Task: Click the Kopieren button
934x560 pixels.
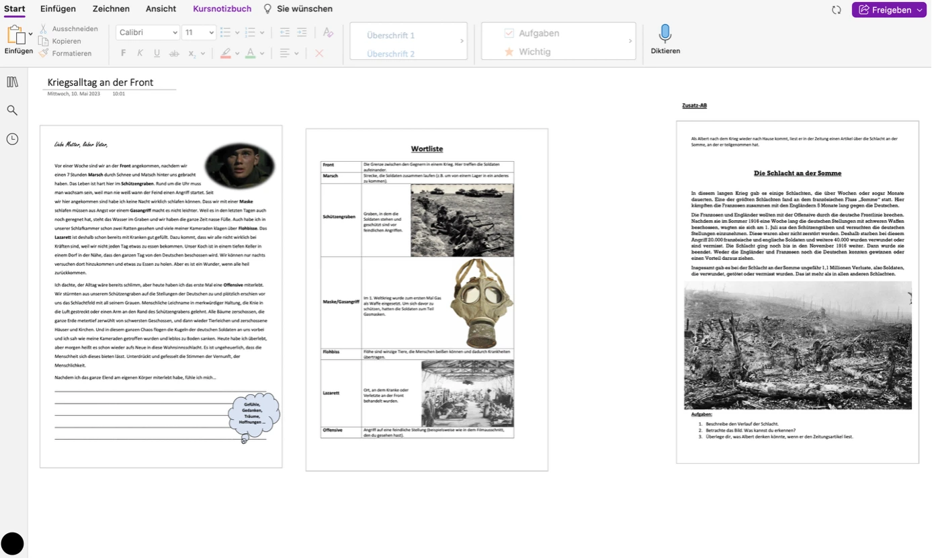Action: (67, 41)
